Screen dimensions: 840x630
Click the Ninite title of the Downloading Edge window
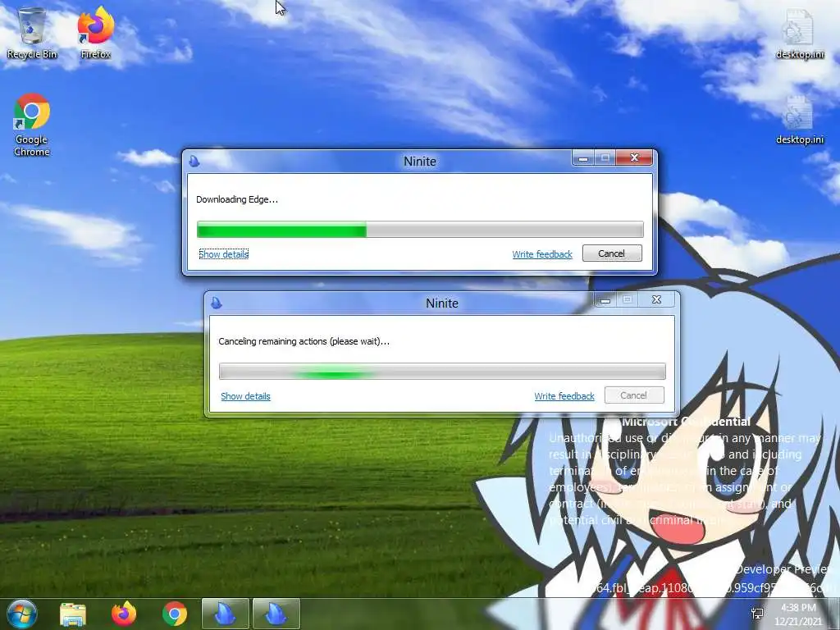pyautogui.click(x=420, y=162)
